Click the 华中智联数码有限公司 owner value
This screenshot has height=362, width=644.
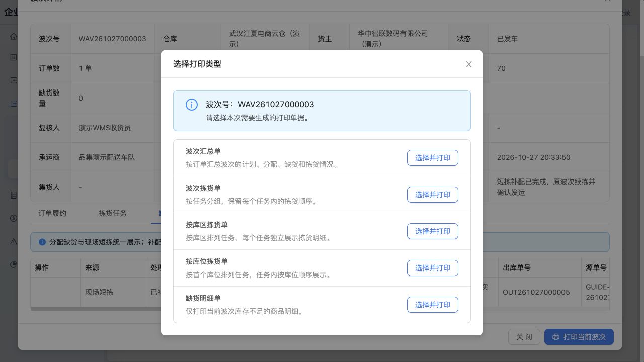coord(393,39)
